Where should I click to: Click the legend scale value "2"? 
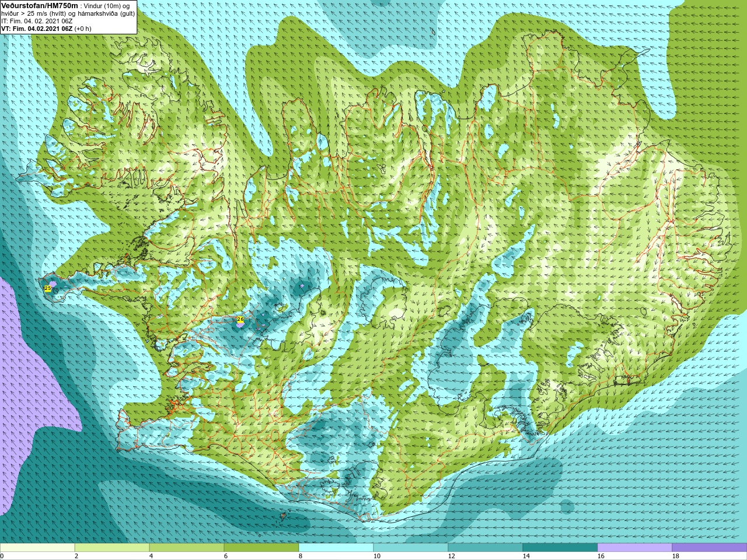coord(76,556)
